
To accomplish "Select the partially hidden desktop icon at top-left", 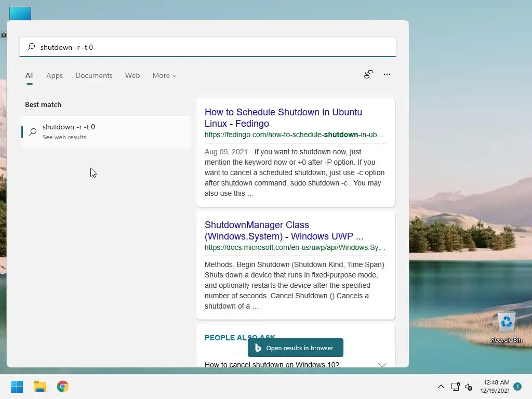I will [x=20, y=13].
